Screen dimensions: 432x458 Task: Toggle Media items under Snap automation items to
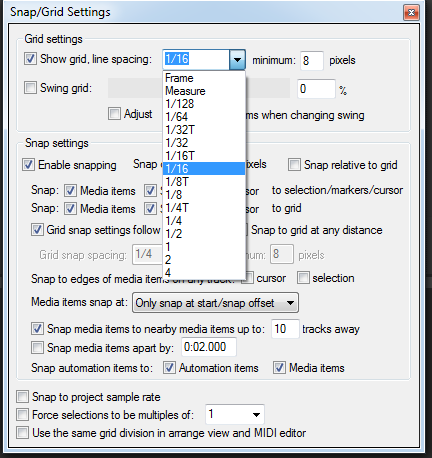click(x=279, y=368)
